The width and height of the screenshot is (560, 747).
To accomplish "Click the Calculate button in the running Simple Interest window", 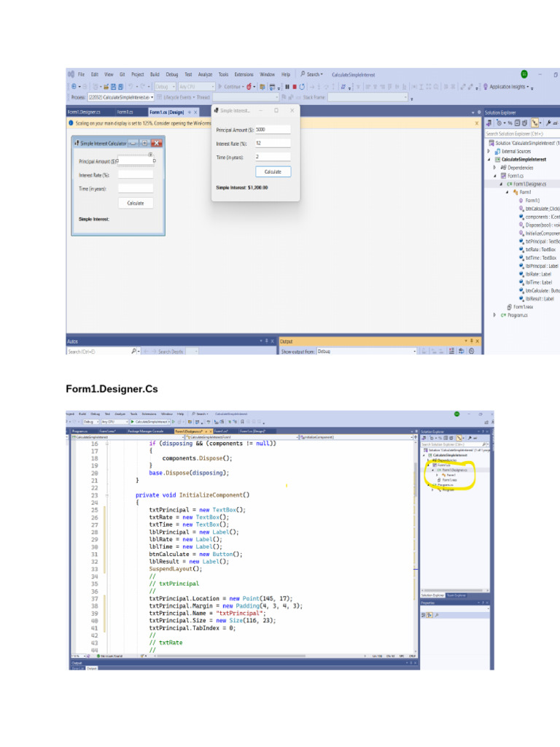I will pyautogui.click(x=273, y=171).
